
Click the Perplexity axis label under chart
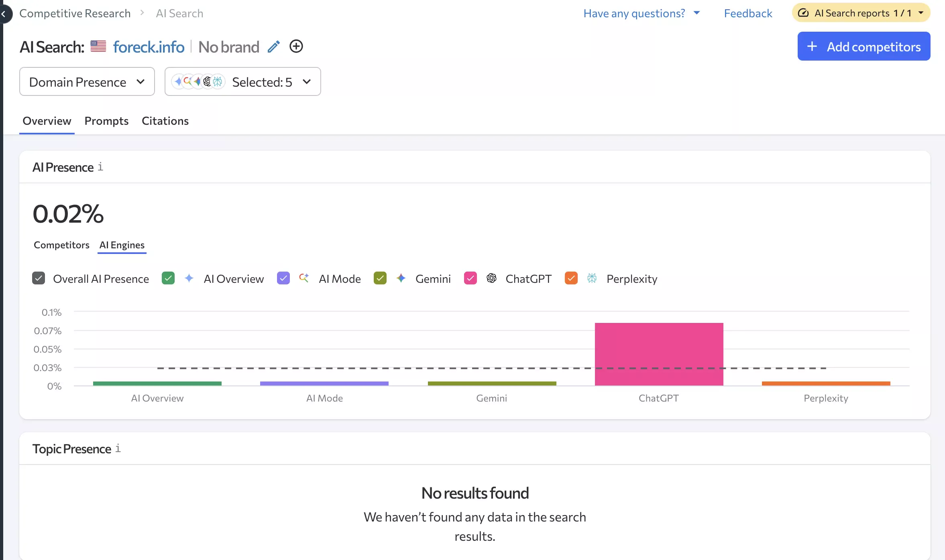click(826, 398)
